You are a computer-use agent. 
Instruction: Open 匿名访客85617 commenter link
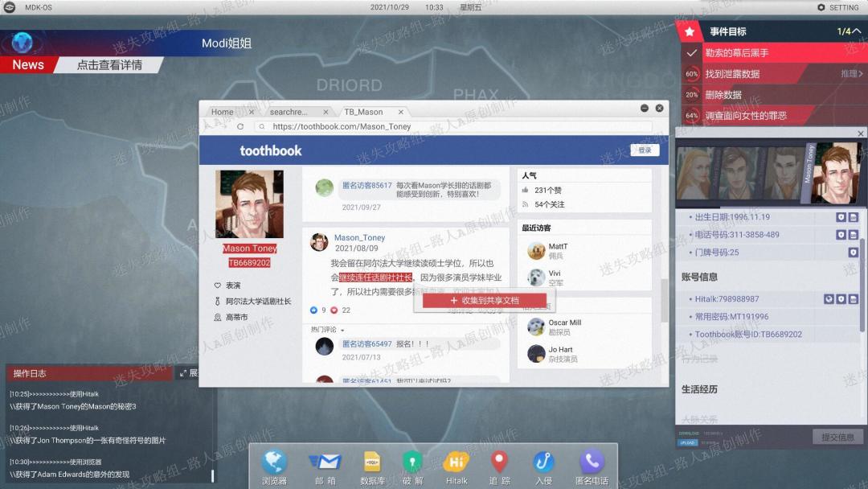point(366,186)
